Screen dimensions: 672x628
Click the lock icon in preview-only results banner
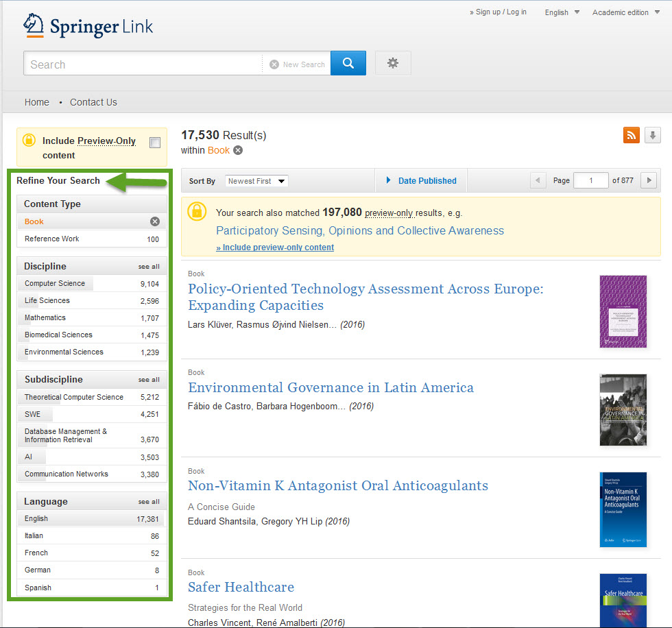[x=197, y=211]
